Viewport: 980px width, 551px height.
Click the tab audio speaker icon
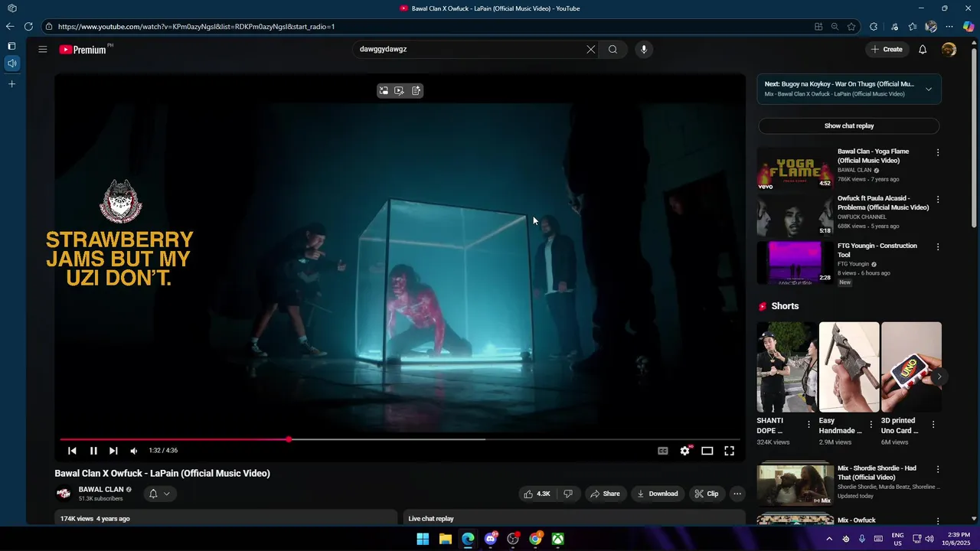coord(11,63)
